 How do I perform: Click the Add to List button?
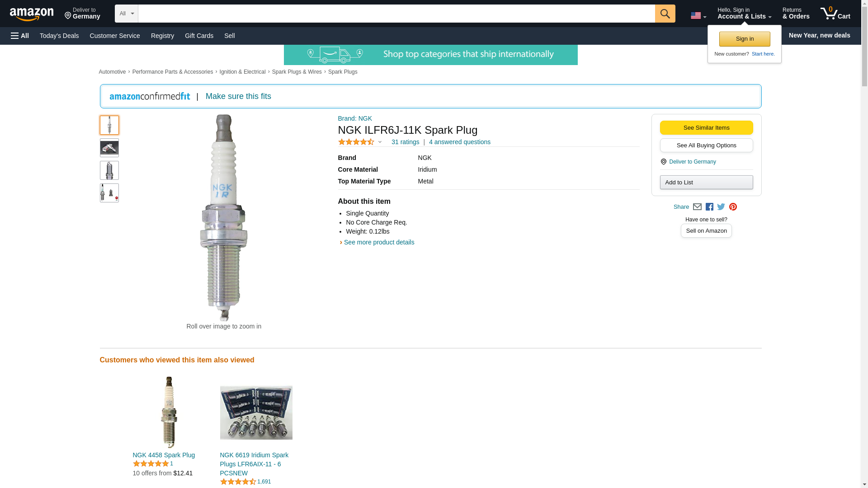[706, 183]
